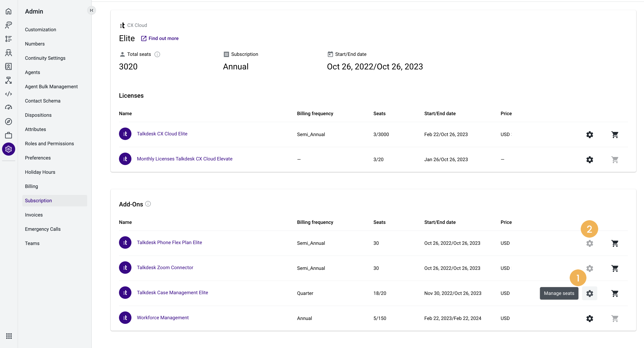Viewport: 644px width, 348px height.
Task: Click cart icon for Monthly Licenses Elevate row
Action: pyautogui.click(x=615, y=160)
